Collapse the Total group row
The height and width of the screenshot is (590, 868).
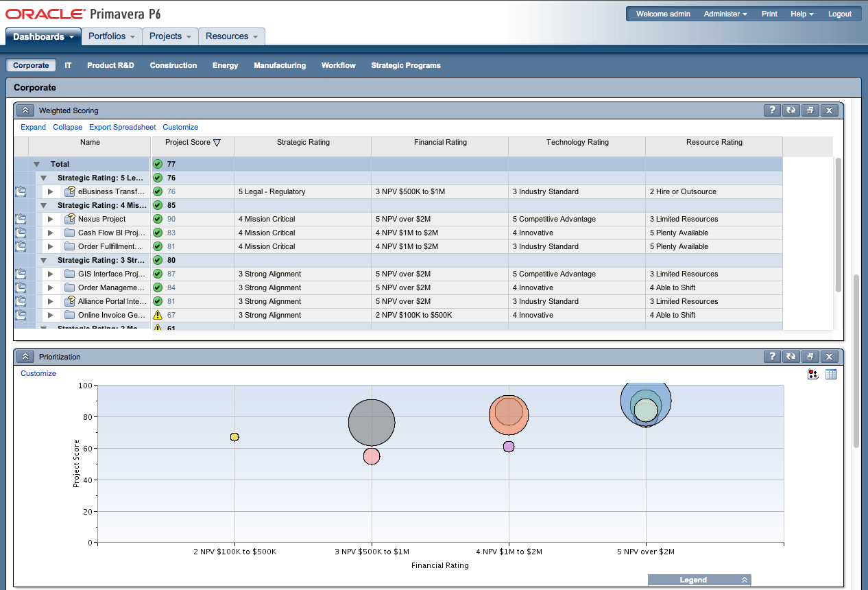(37, 165)
